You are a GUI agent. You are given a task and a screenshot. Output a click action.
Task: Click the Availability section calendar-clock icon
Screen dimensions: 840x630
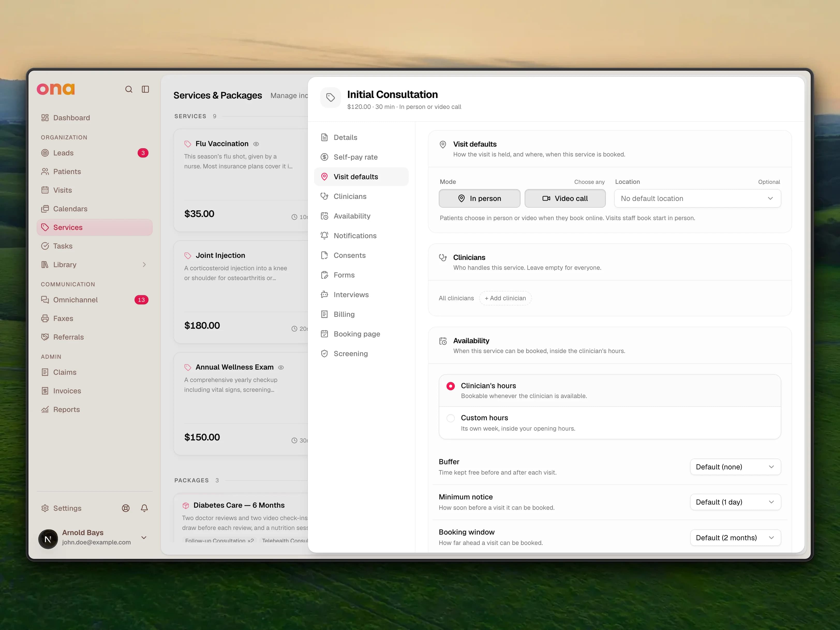point(443,341)
